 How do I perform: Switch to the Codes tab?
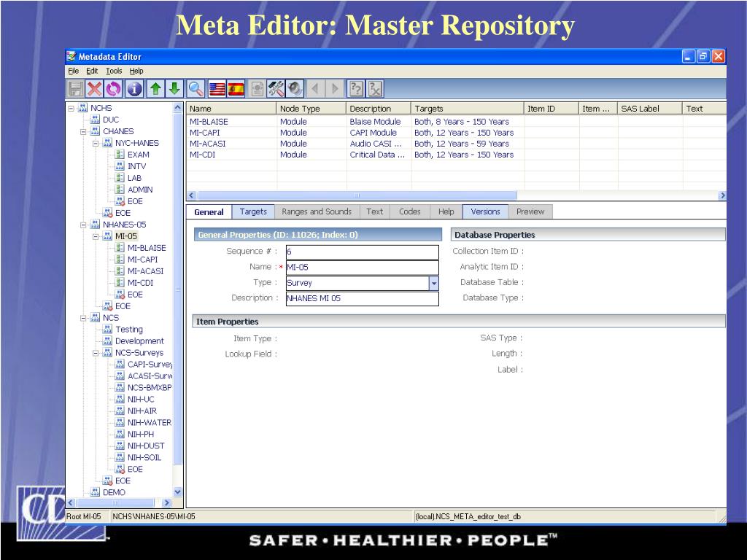click(410, 211)
